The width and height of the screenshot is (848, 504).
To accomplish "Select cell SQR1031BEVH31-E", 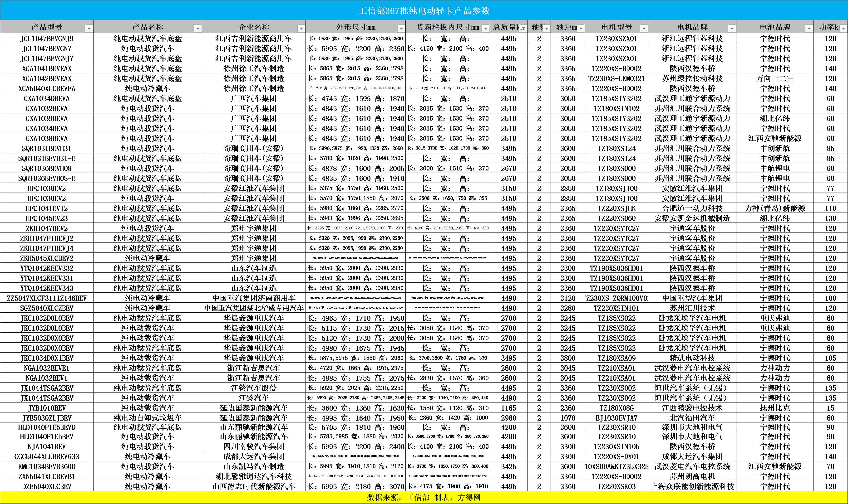I will [x=47, y=158].
